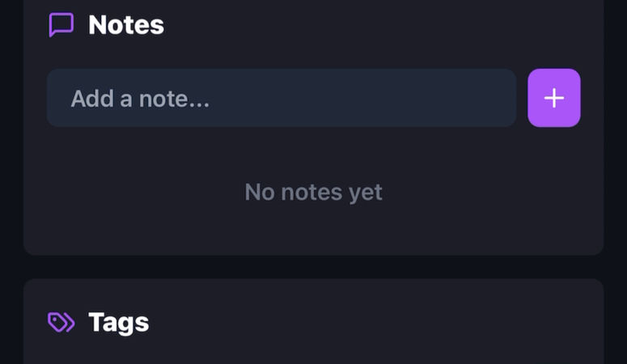Select the Notes section heading
627x364 pixels.
[x=126, y=25]
